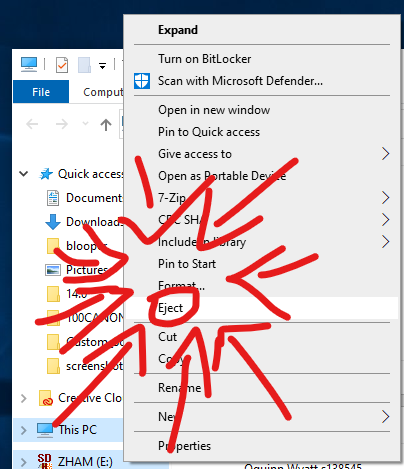Choose Format from the context menu
This screenshot has height=469, width=404.
click(181, 286)
